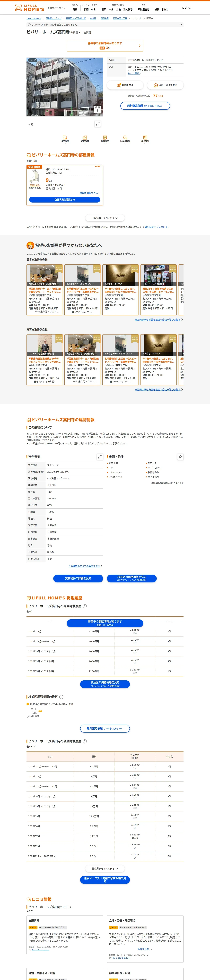Click 空室状況を確認する button
The width and height of the screenshot is (210, 980).
click(65, 199)
